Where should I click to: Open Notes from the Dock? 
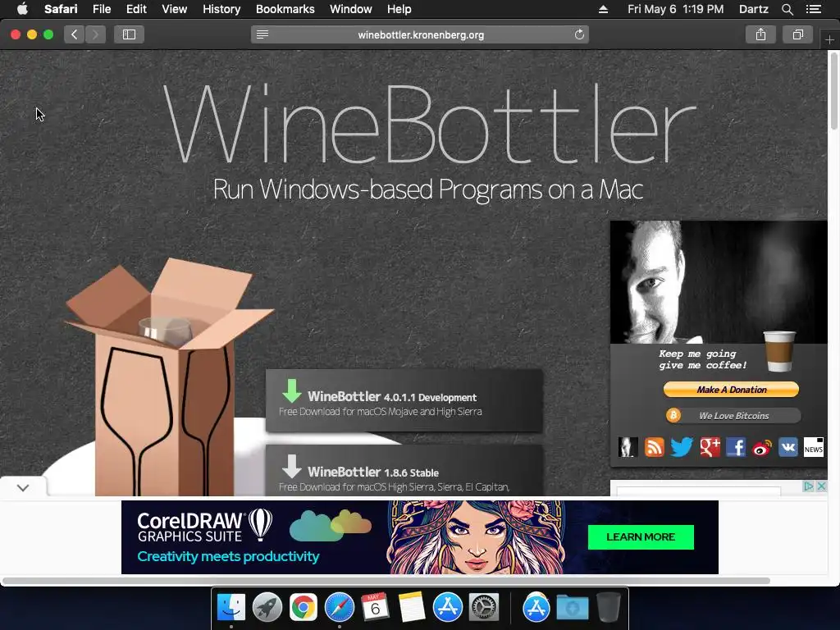coord(412,608)
